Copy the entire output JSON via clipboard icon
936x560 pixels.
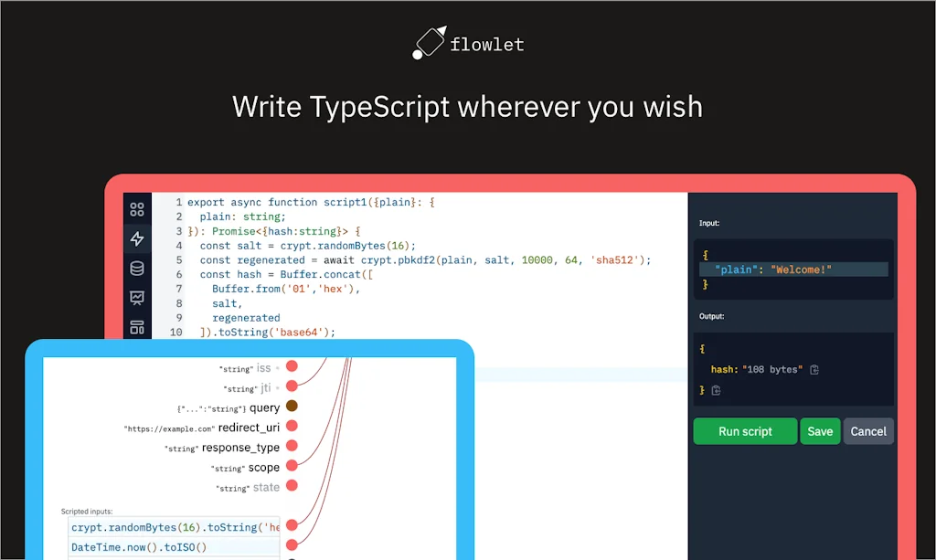(x=716, y=389)
